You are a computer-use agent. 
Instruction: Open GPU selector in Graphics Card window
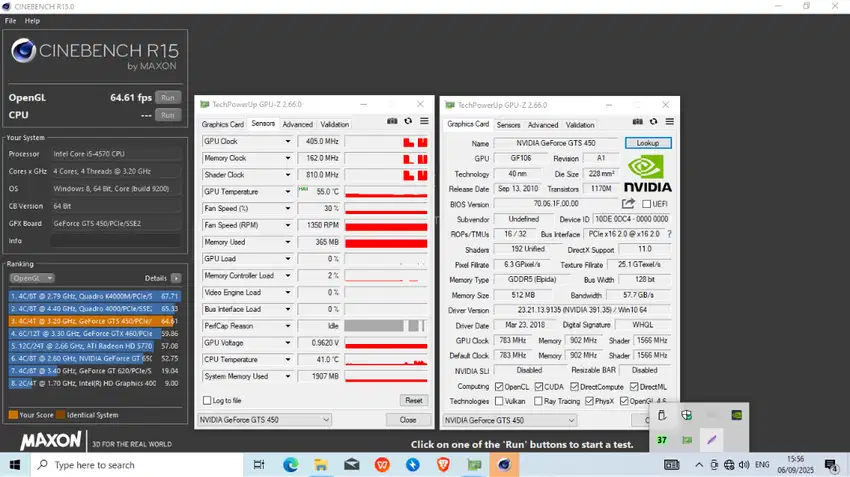510,420
